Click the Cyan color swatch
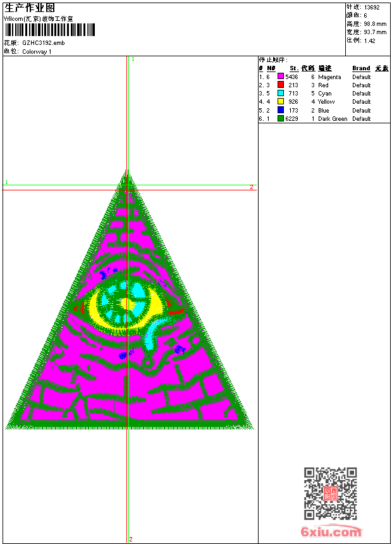Viewport: 392px width, 544px height. [x=281, y=93]
